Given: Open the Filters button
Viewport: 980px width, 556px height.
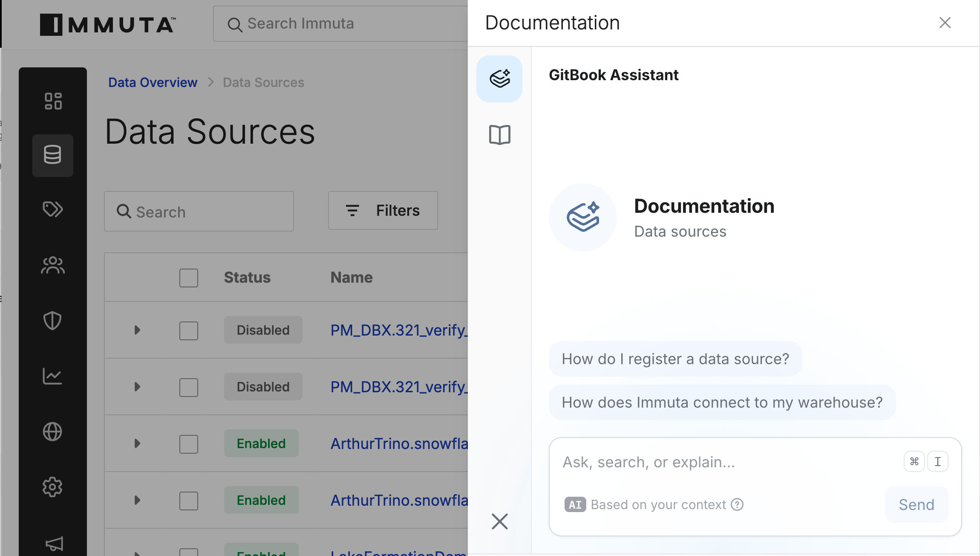Looking at the screenshot, I should [383, 211].
